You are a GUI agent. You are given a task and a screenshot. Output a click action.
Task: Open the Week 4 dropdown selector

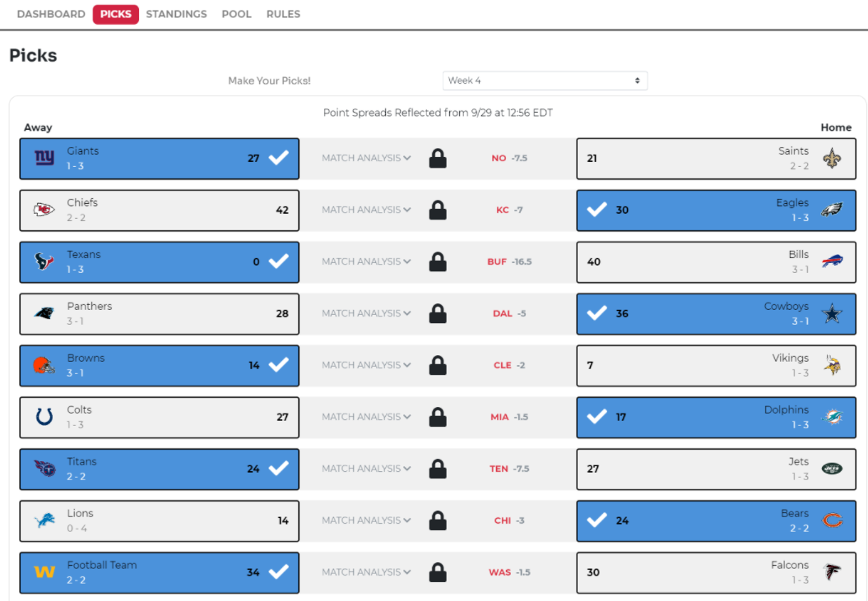(x=545, y=81)
